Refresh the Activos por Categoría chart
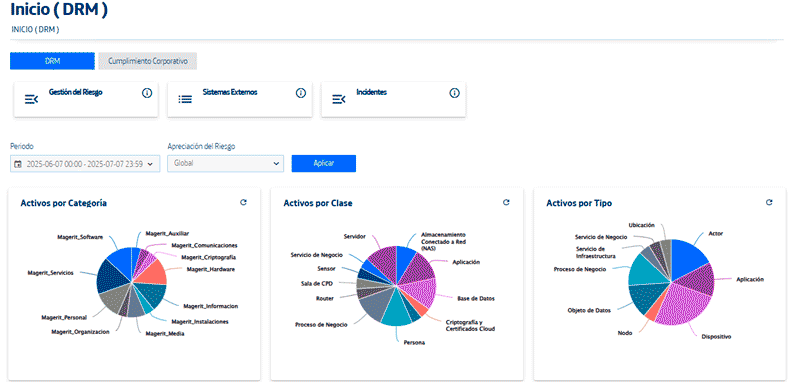Screen dimensions: 790x382 pyautogui.click(x=243, y=202)
